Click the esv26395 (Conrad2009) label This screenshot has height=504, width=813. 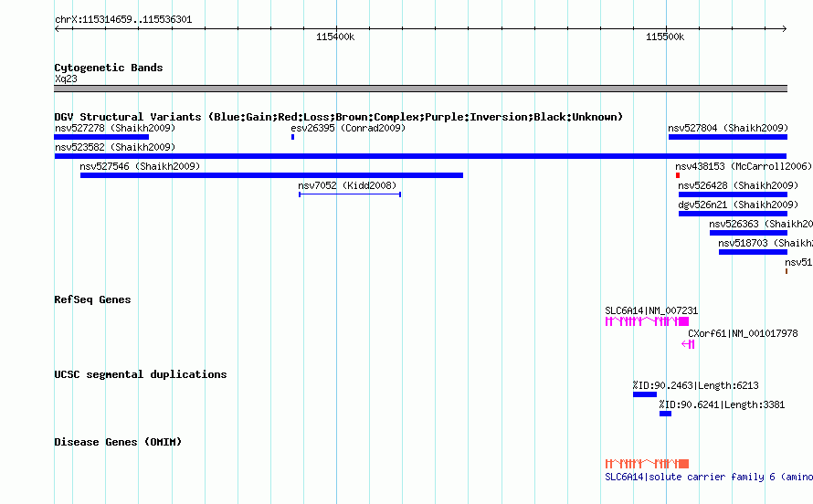pyautogui.click(x=348, y=128)
